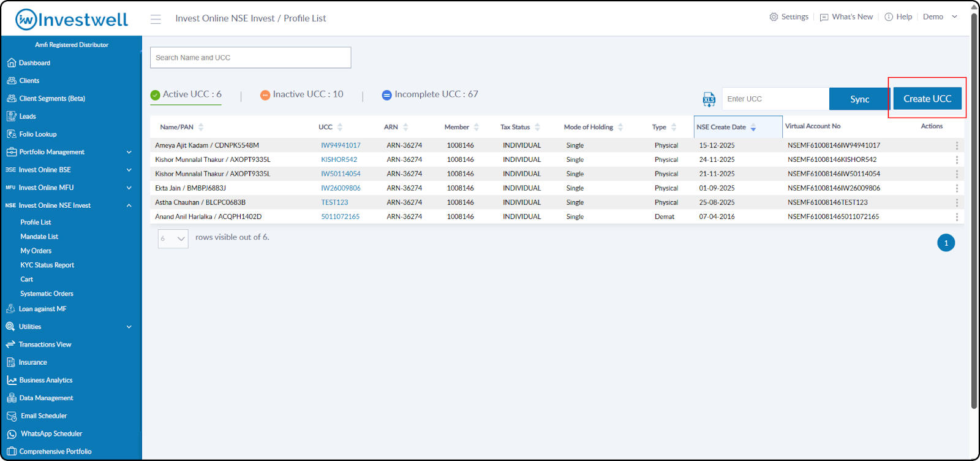The image size is (980, 461).
Task: Open Help in the top bar
Action: tap(899, 17)
